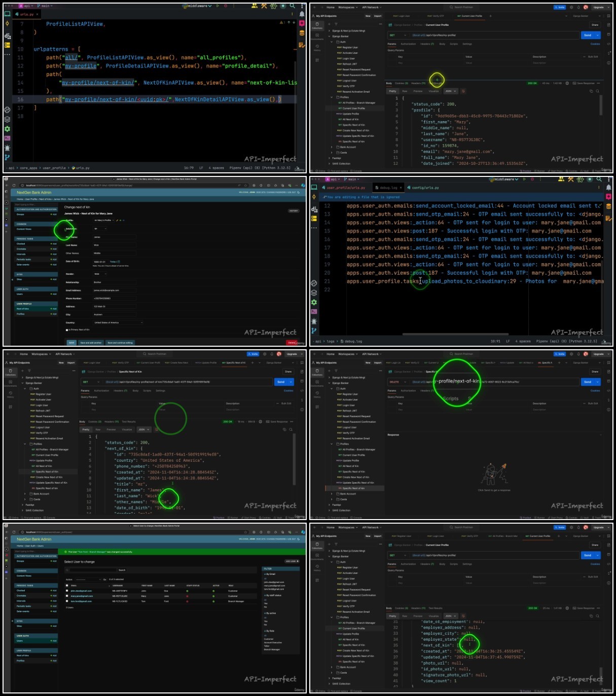Select Visualize view in next_of_kin Postman response
The width and height of the screenshot is (616, 696).
click(x=127, y=429)
